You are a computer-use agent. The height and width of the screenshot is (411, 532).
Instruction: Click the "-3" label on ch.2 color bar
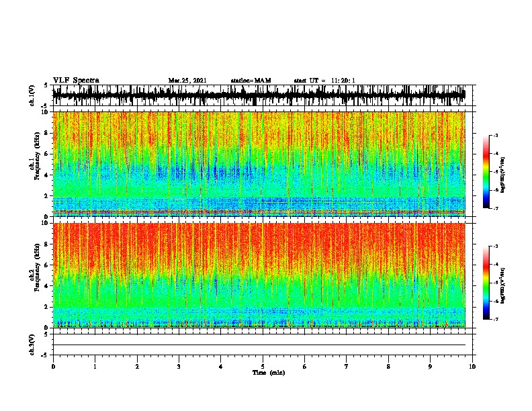point(495,246)
